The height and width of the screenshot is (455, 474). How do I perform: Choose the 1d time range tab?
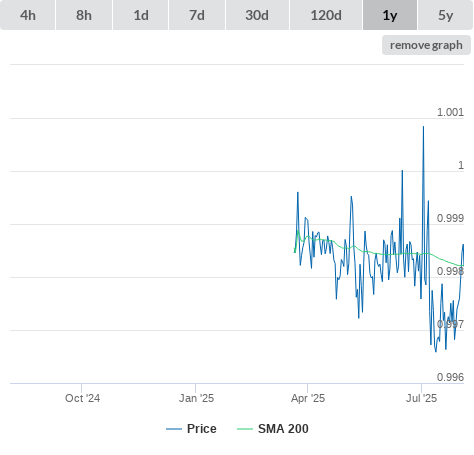pyautogui.click(x=141, y=15)
